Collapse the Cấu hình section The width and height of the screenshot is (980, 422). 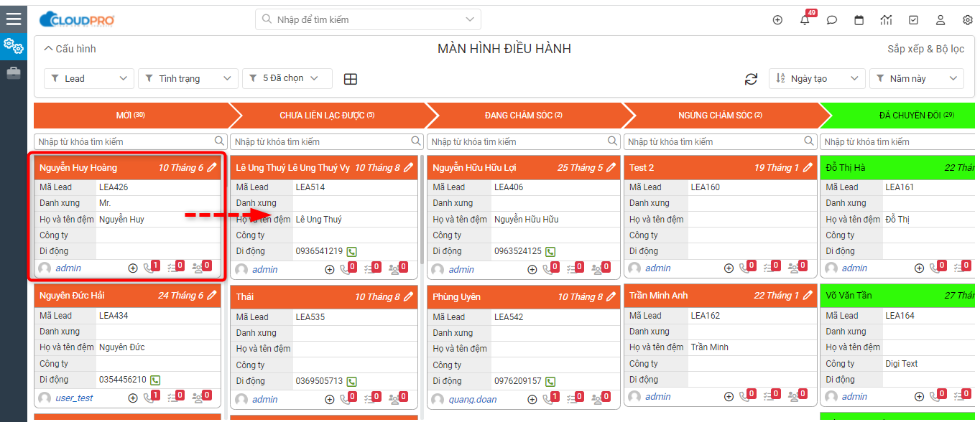point(70,49)
